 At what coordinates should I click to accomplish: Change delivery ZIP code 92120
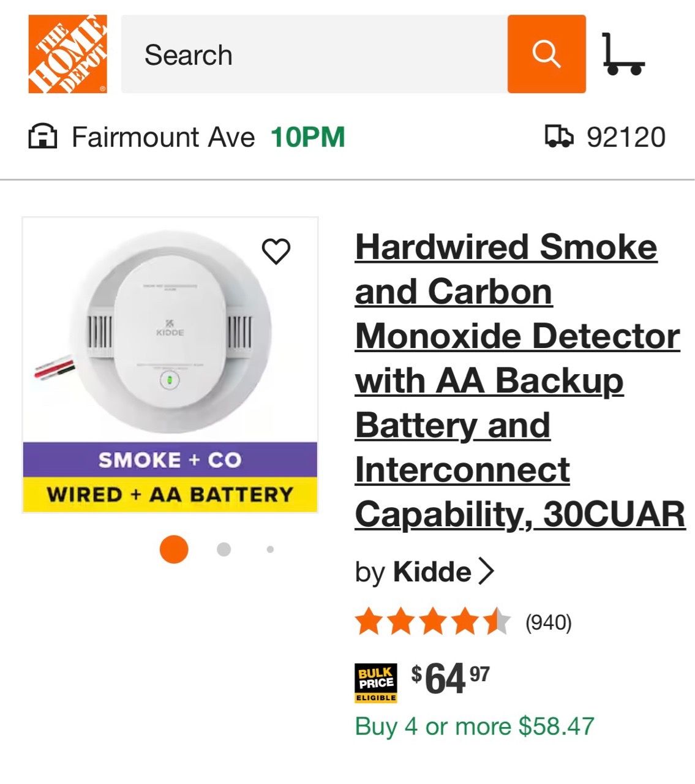pos(626,137)
